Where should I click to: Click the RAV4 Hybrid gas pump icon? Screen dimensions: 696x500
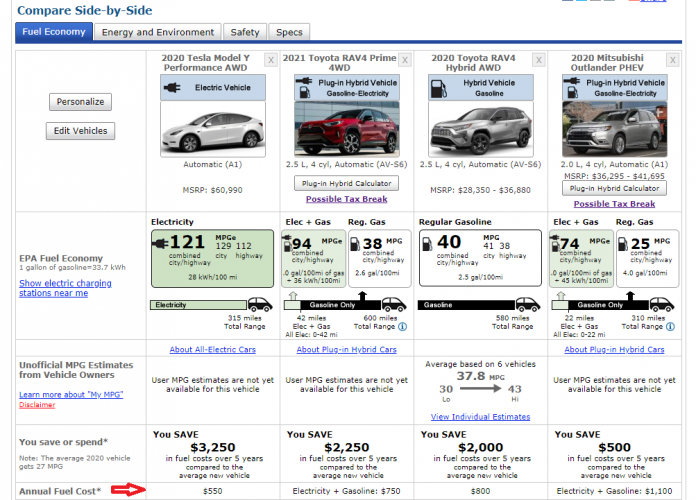[442, 87]
